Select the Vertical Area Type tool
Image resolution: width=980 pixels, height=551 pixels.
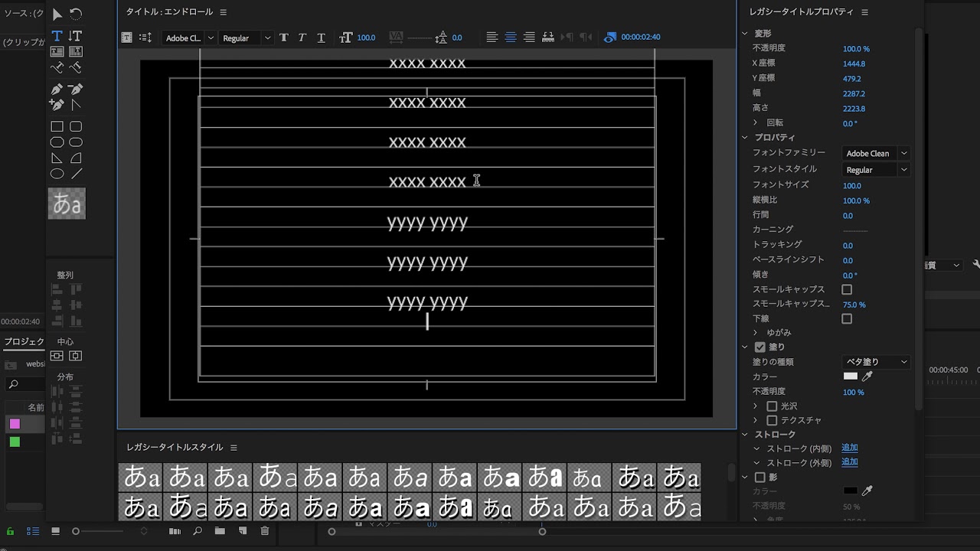75,51
